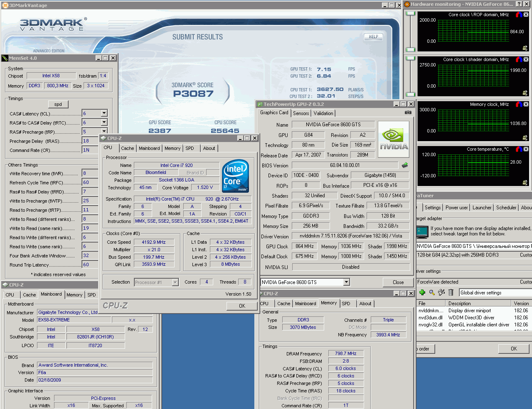Switch to Cache tab in front CPU-Z

[128, 148]
